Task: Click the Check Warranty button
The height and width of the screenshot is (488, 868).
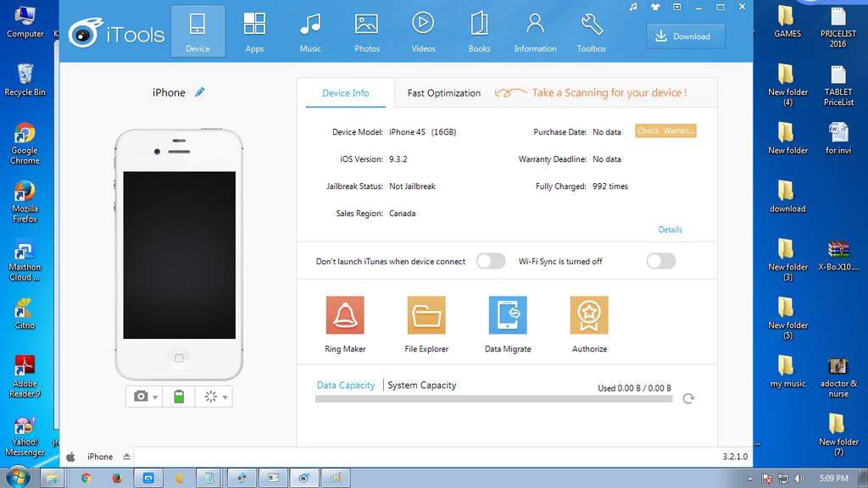Action: (665, 131)
